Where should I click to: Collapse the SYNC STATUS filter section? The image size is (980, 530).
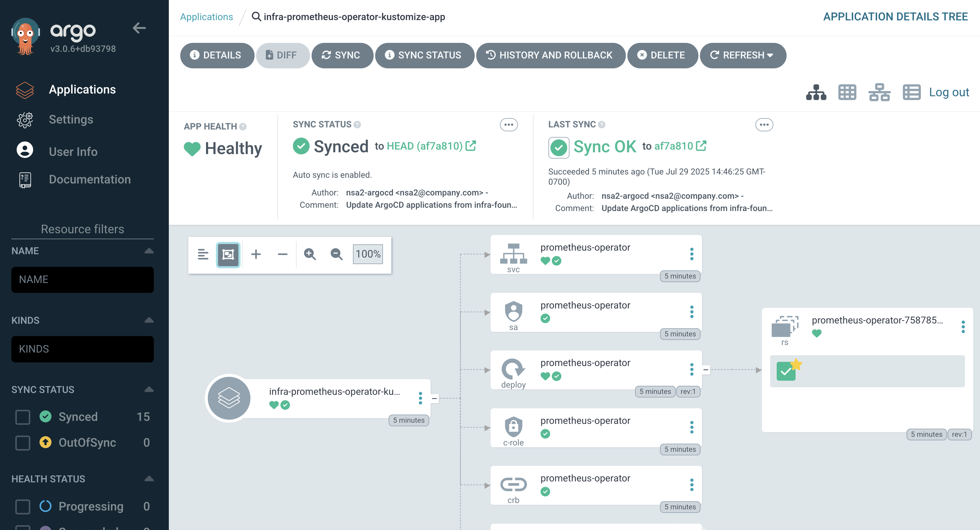(149, 390)
